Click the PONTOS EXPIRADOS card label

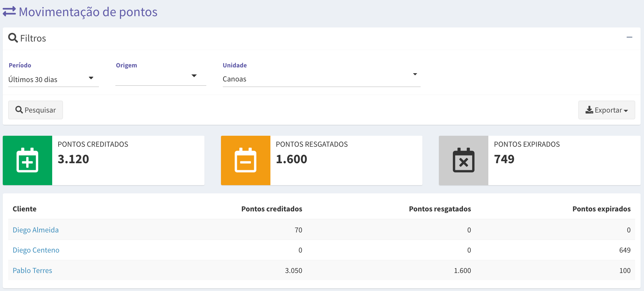point(527,144)
